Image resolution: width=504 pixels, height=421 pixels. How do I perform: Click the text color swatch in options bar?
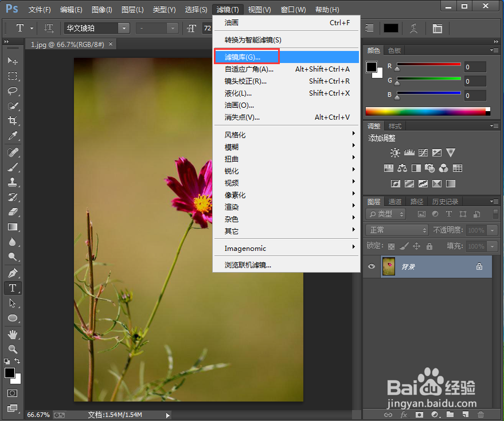coord(391,28)
